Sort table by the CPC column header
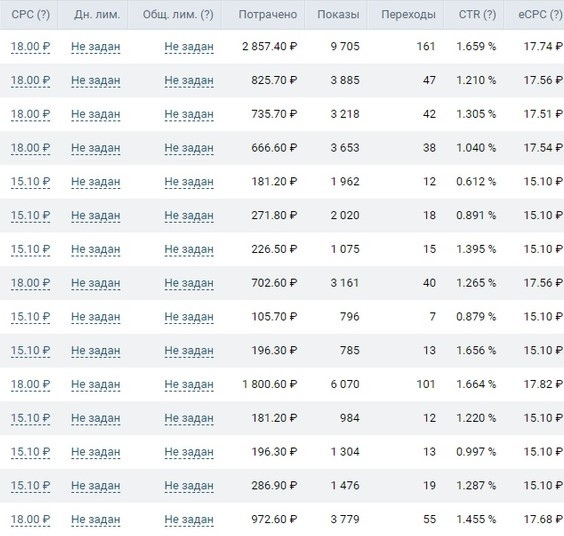 point(31,14)
